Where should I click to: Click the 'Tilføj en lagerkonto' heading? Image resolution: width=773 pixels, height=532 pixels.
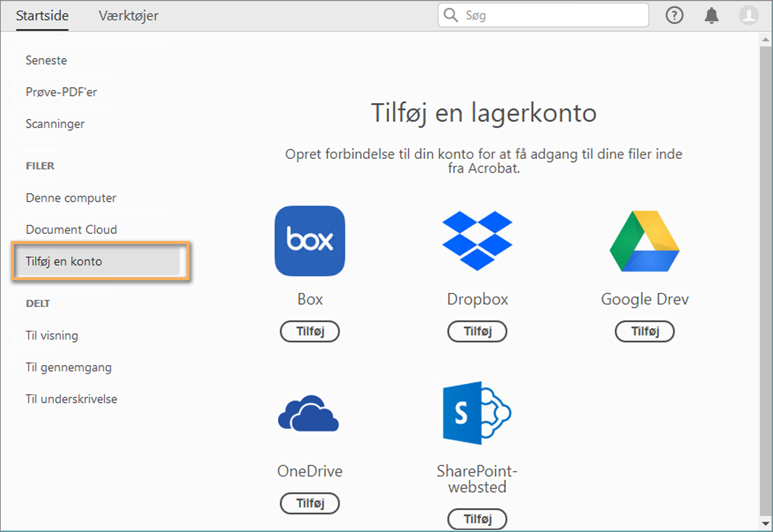point(483,113)
